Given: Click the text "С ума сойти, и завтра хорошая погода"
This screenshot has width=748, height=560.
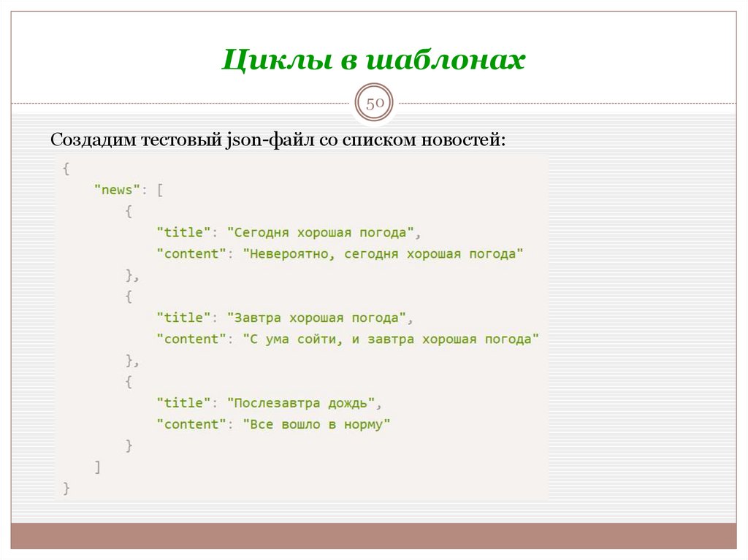Looking at the screenshot, I should pyautogui.click(x=393, y=338).
